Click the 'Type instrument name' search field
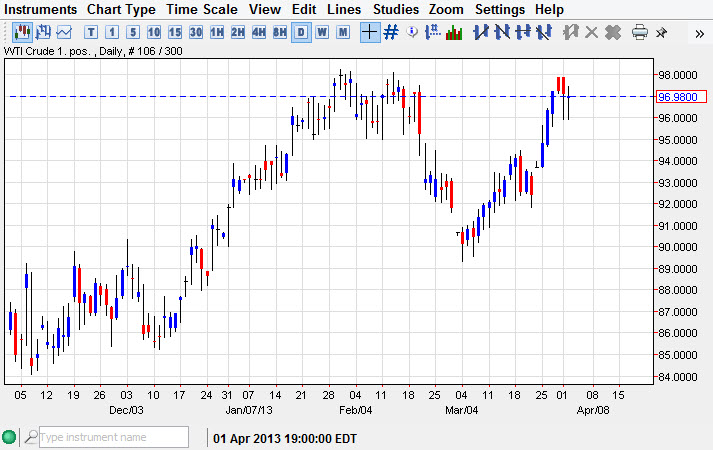The height and width of the screenshot is (450, 713). [x=112, y=437]
